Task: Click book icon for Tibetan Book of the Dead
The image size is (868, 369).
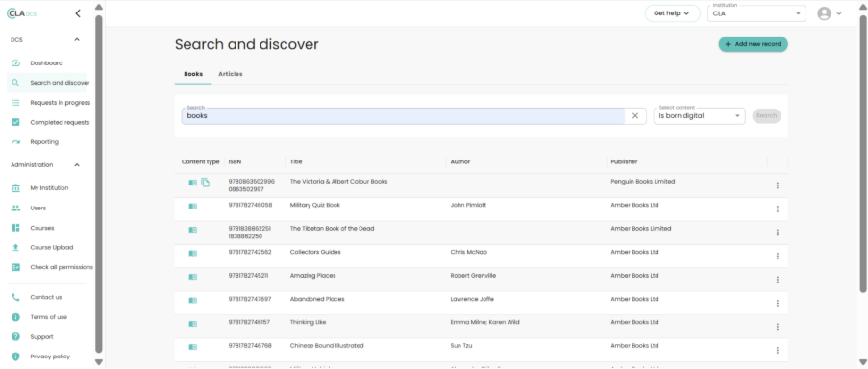Action: point(192,230)
